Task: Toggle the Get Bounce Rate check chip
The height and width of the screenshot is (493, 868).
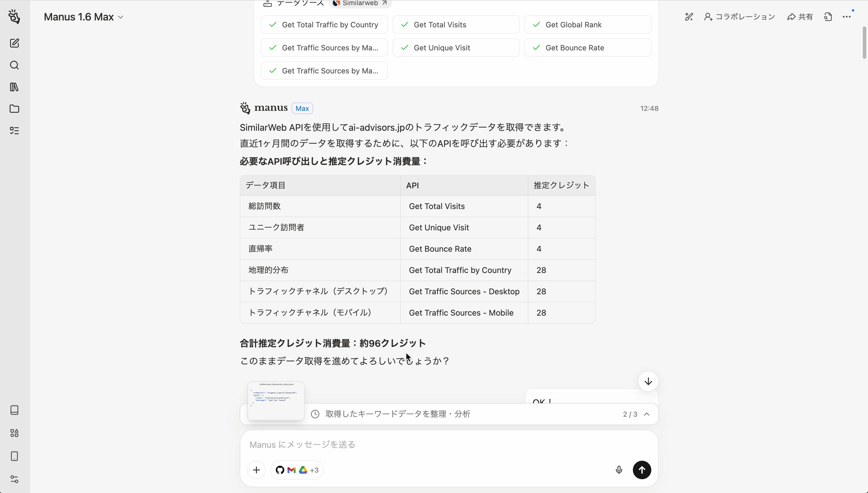Action: click(x=587, y=48)
